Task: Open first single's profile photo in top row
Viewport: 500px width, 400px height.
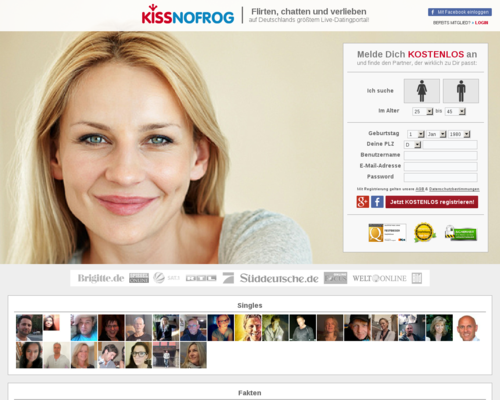Action: pyautogui.click(x=29, y=328)
